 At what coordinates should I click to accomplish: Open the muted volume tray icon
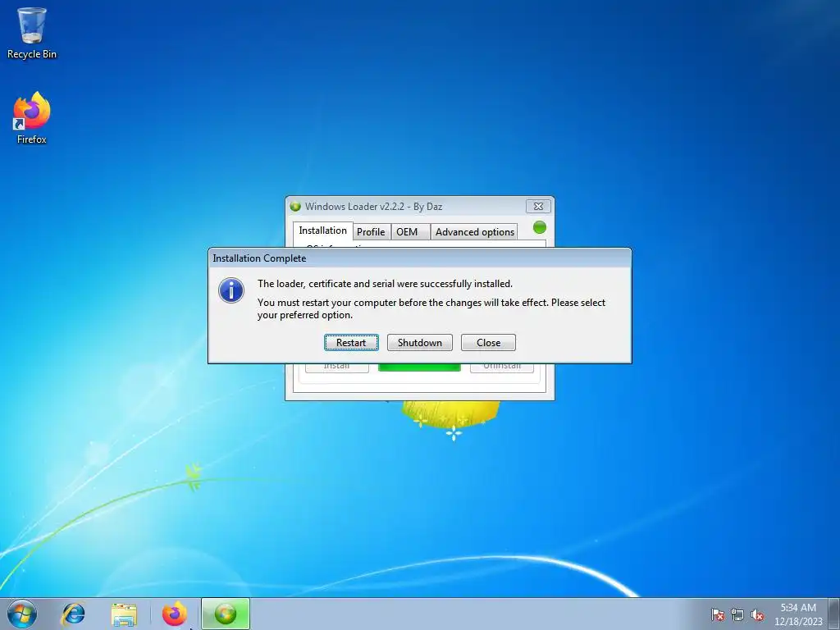(x=757, y=614)
